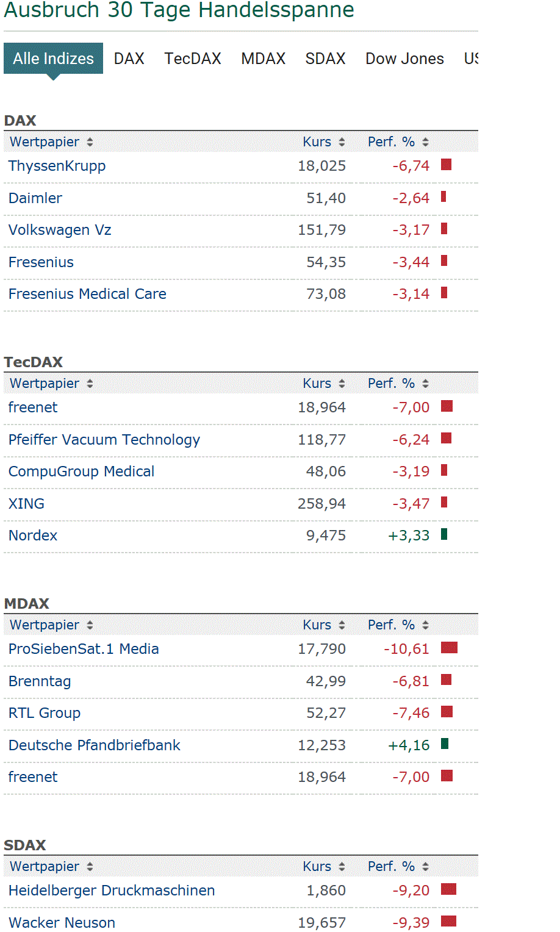Click ProSiebenSat.1 red performance bar
Screen dimensions: 560x932
click(449, 648)
